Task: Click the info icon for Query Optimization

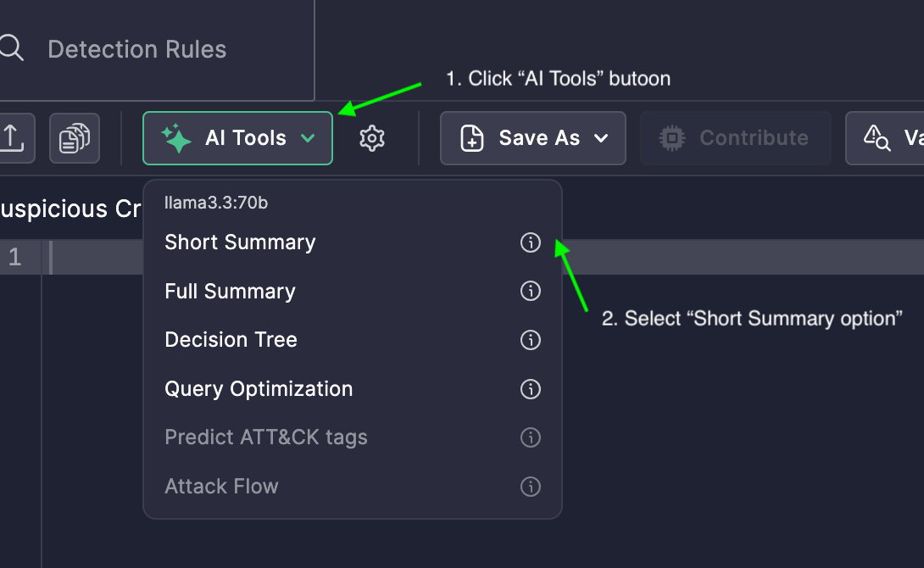Action: click(x=530, y=389)
